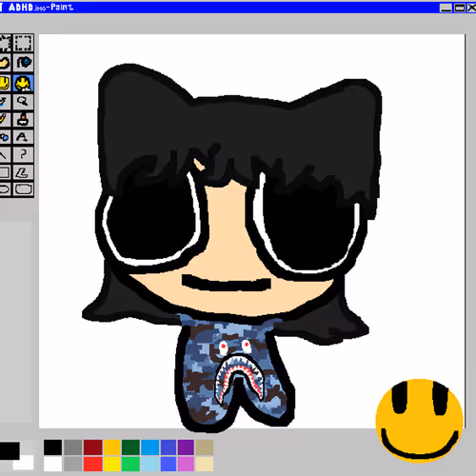Pick the polygon shape tool
Viewport: 476px width, 476px height.
pos(23,172)
